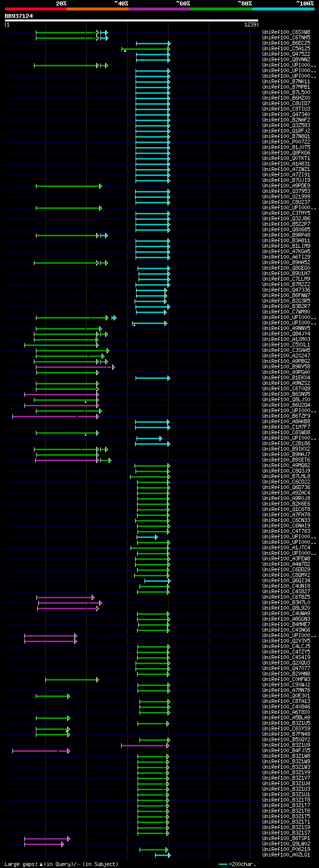The height and width of the screenshot is (868, 319).
Task: Open hit UniRef100_C5XXL1
Action: click(x=286, y=345)
